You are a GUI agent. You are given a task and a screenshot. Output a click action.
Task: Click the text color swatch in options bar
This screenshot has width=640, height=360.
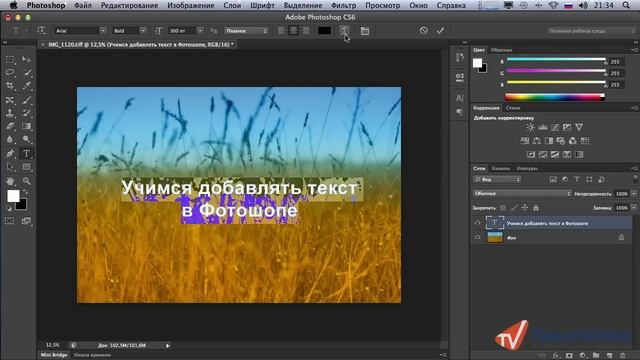pyautogui.click(x=324, y=31)
